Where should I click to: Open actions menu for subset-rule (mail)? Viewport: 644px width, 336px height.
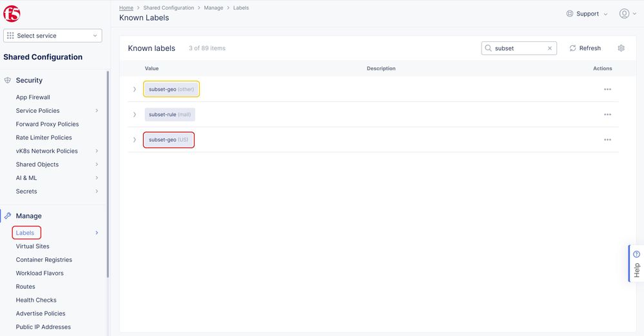pos(607,115)
